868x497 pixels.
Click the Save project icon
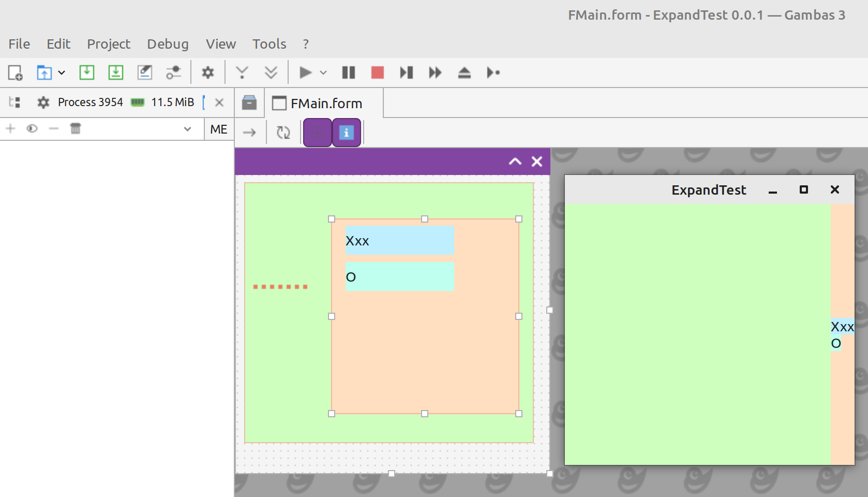coord(86,72)
